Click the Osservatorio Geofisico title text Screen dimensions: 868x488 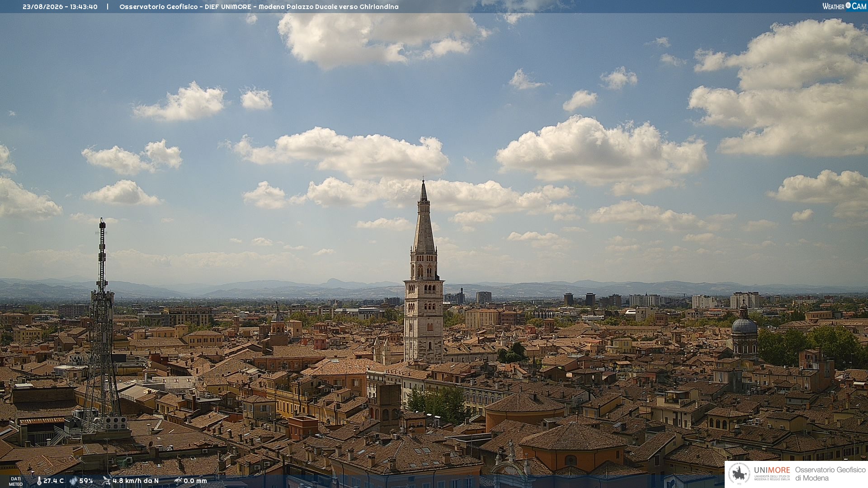pos(259,7)
